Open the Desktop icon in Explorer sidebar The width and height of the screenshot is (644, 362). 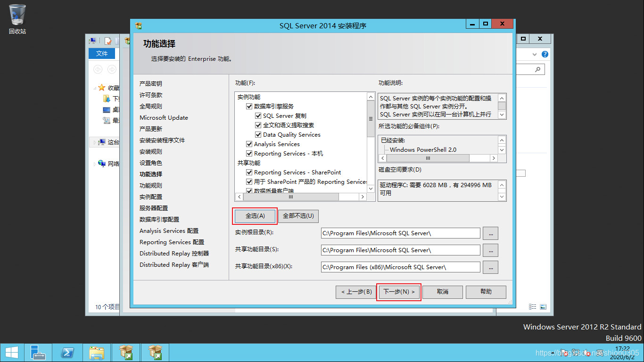point(107,109)
